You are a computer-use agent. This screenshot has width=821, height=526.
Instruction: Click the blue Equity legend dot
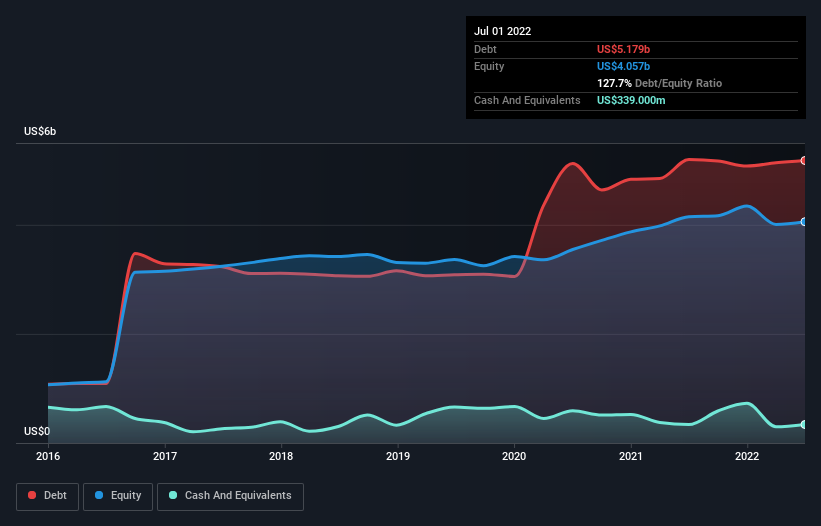(x=99, y=495)
